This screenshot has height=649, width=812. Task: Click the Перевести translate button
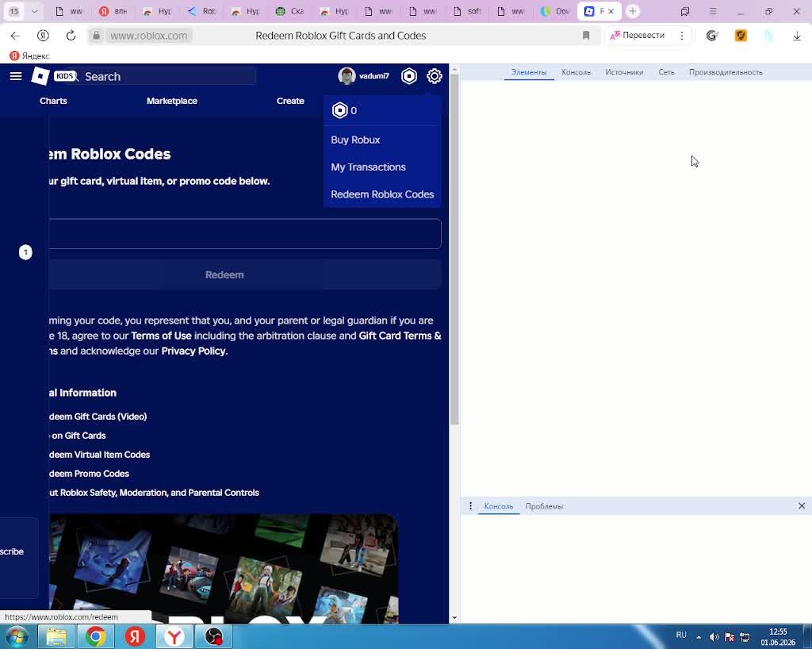(638, 35)
